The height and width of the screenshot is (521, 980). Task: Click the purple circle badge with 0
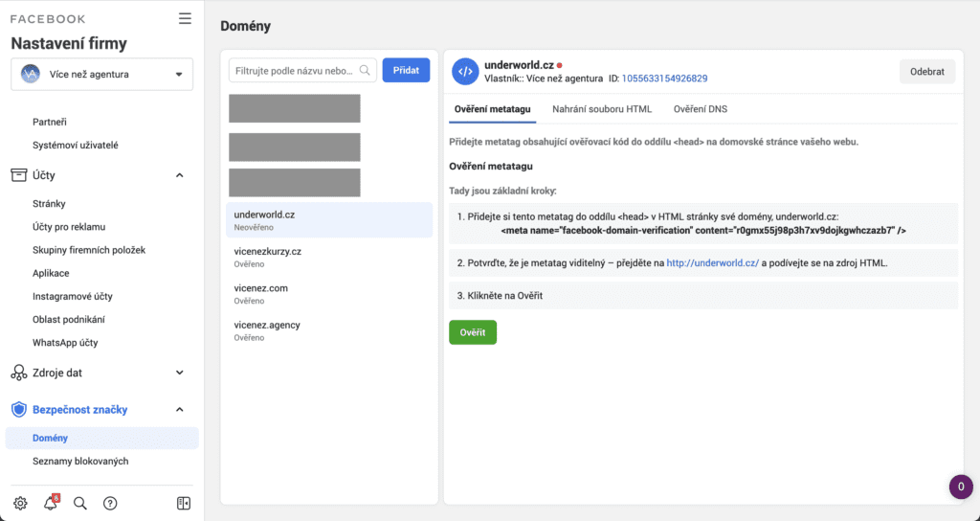point(960,486)
